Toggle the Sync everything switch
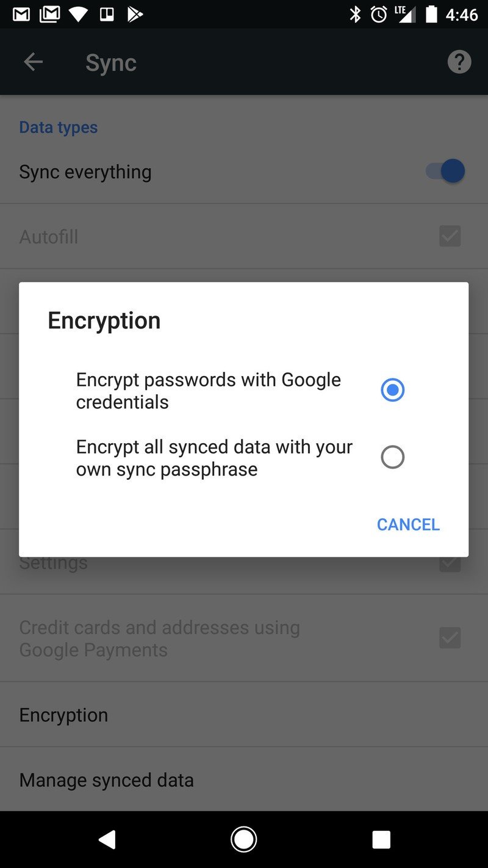 pos(445,172)
